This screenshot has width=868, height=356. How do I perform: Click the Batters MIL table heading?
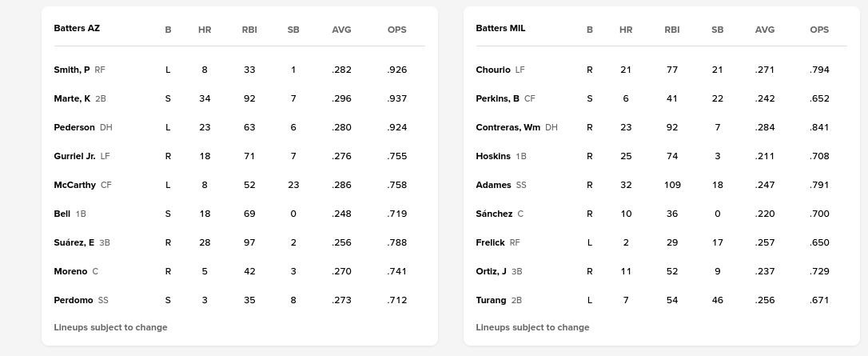[500, 28]
